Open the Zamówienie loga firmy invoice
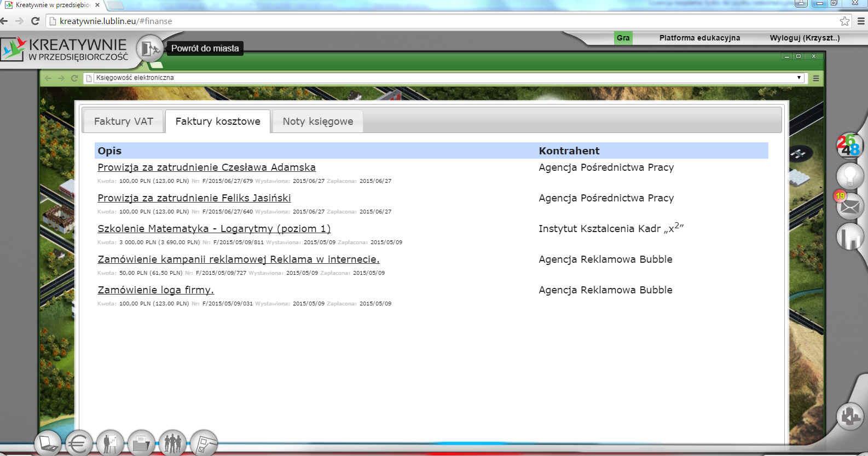868x456 pixels. tap(155, 290)
